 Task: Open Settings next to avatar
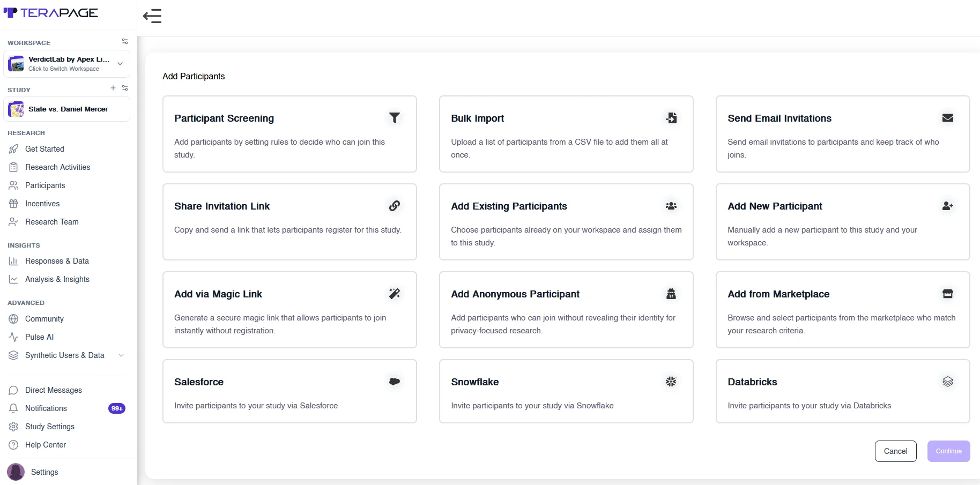(44, 472)
